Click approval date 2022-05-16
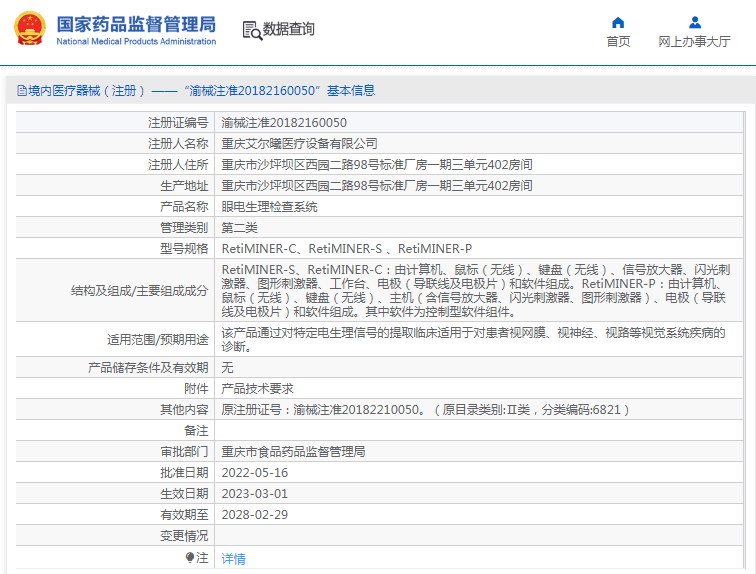 point(254,472)
